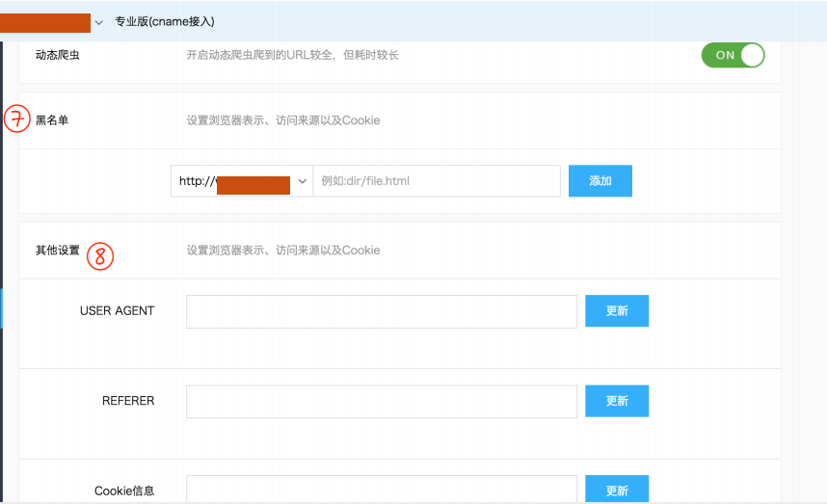Click the Cookie信息 label
The height and width of the screenshot is (504, 827).
pyautogui.click(x=124, y=491)
